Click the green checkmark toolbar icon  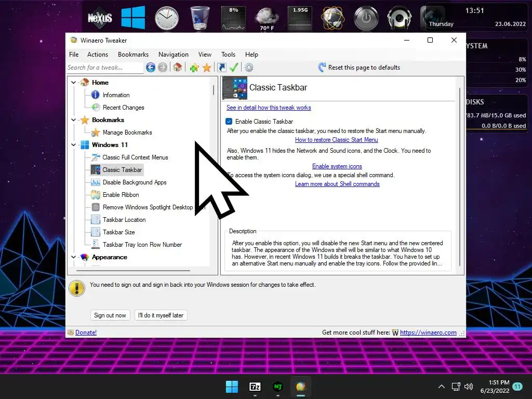[x=234, y=67]
